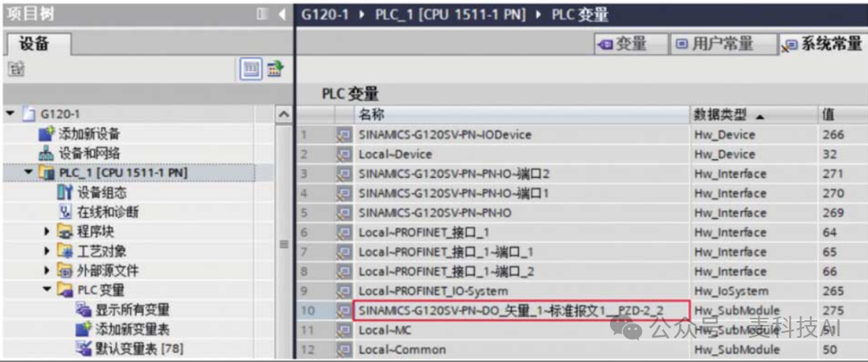Select the name Local~PROFINET_接口_1
The image size is (868, 362).
pos(424,232)
